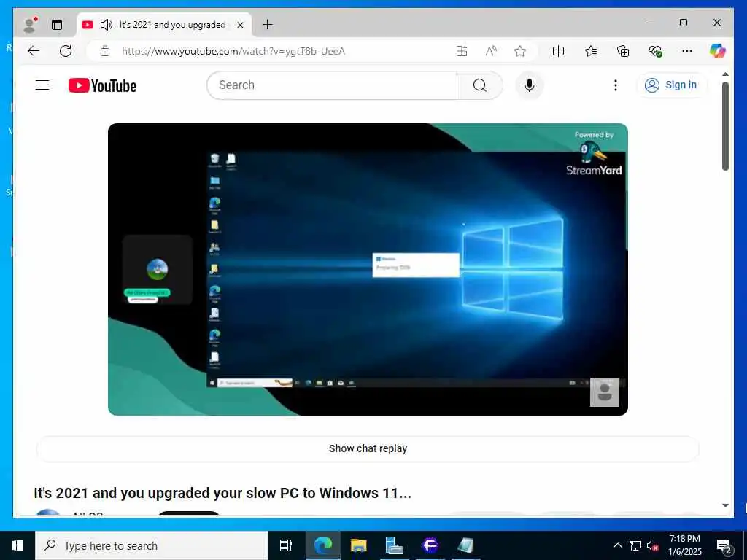Click the video title text

point(222,492)
